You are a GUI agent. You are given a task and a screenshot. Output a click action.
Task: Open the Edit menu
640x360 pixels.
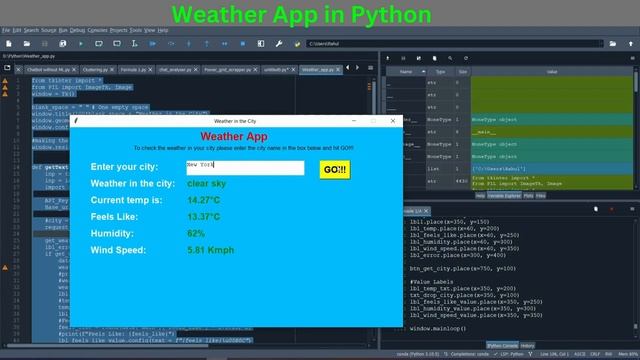click(17, 30)
